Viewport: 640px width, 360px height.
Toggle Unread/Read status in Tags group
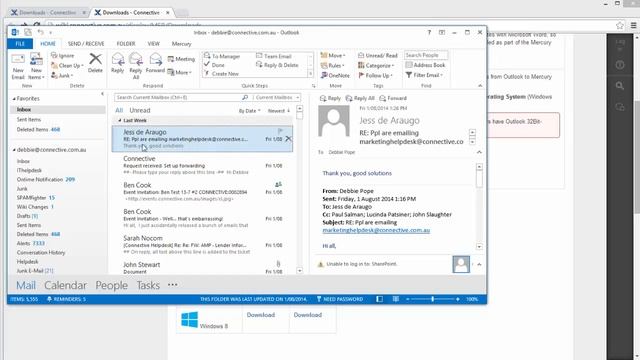coord(378,55)
